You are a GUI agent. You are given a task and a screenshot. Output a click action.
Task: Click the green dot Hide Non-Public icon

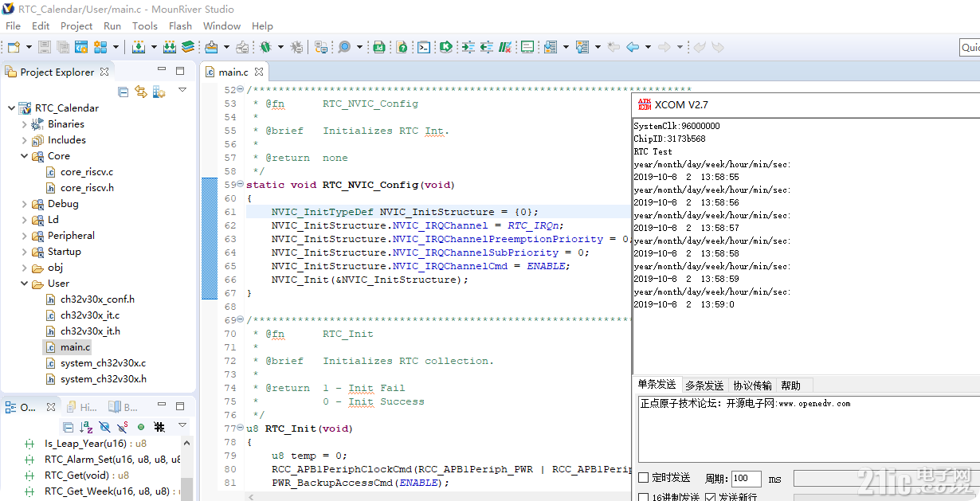[x=141, y=427]
